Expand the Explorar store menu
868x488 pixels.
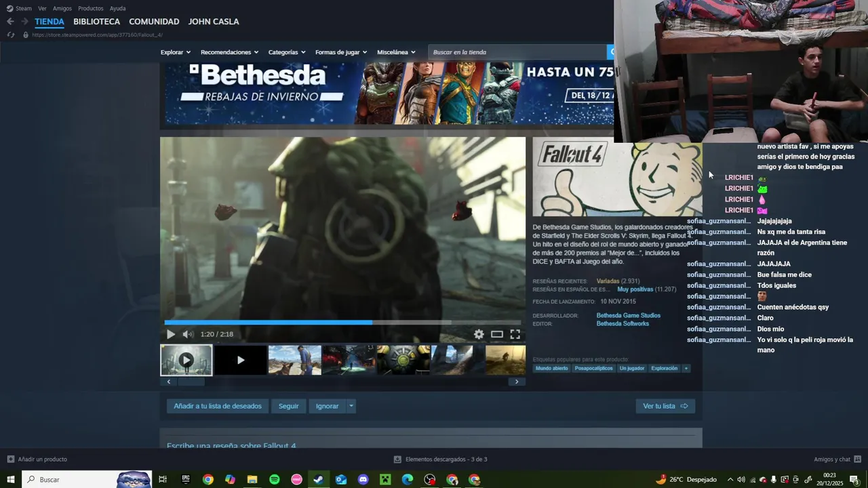[176, 52]
